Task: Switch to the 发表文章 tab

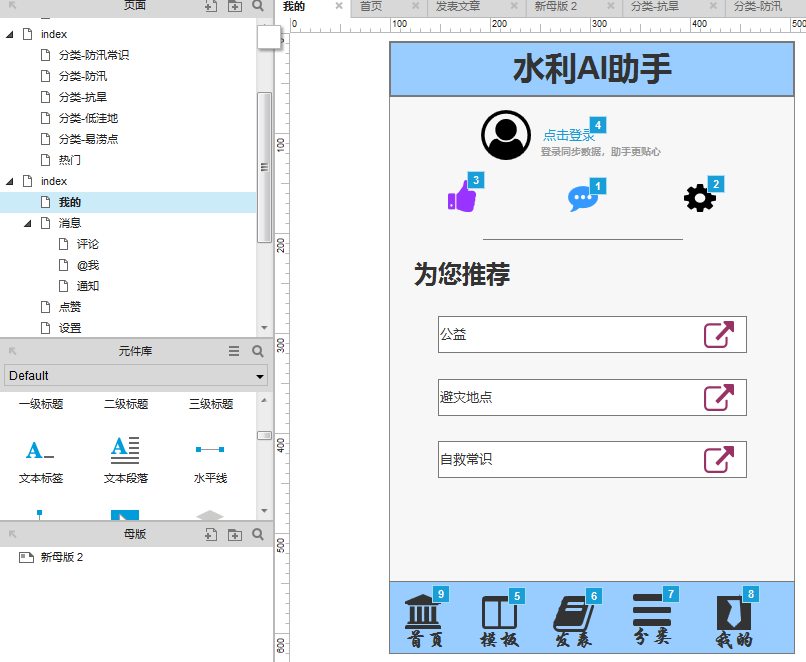Action: pos(457,6)
